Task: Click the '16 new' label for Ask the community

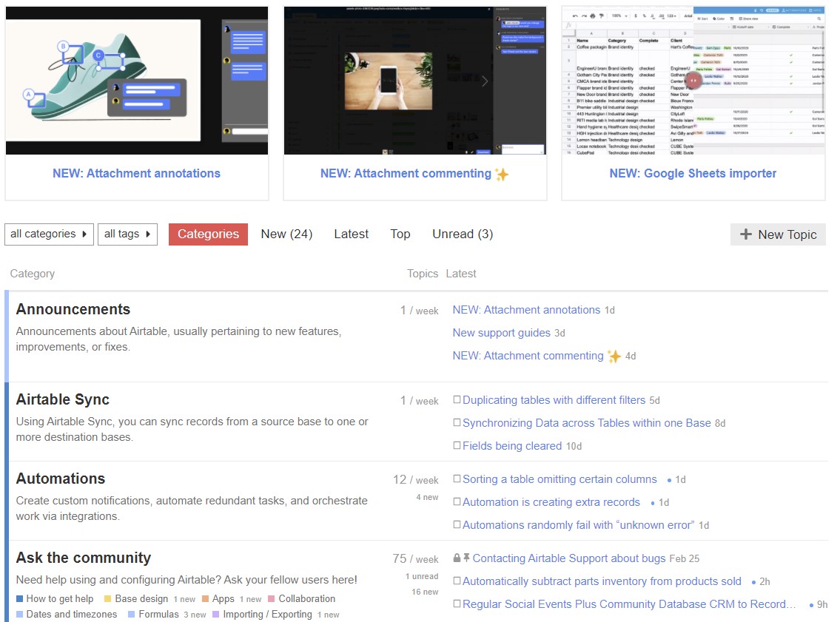Action: 425,592
